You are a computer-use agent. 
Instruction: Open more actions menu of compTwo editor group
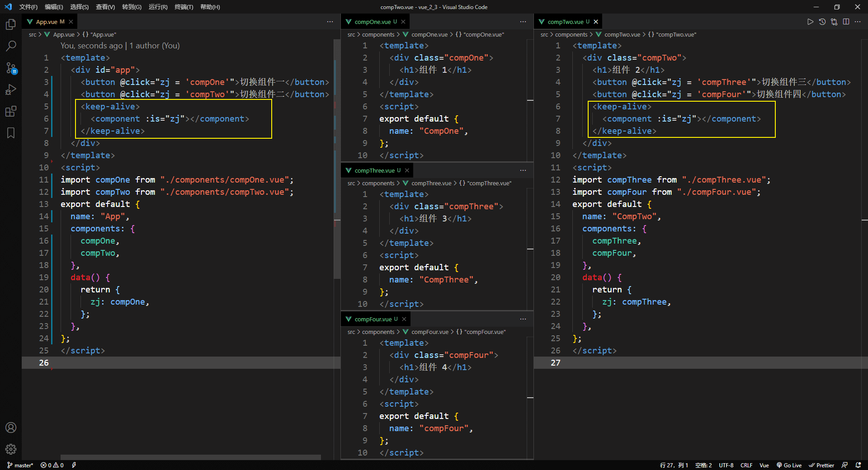click(858, 22)
